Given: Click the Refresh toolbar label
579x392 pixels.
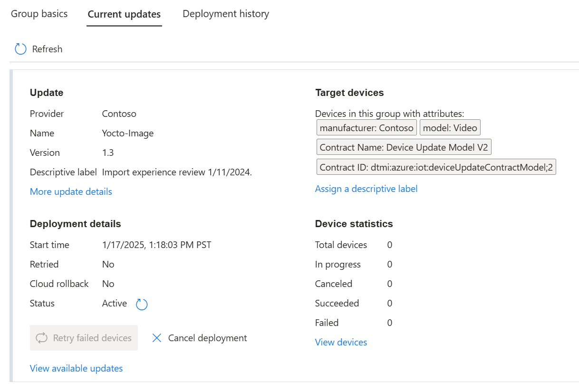Looking at the screenshot, I should [x=47, y=49].
